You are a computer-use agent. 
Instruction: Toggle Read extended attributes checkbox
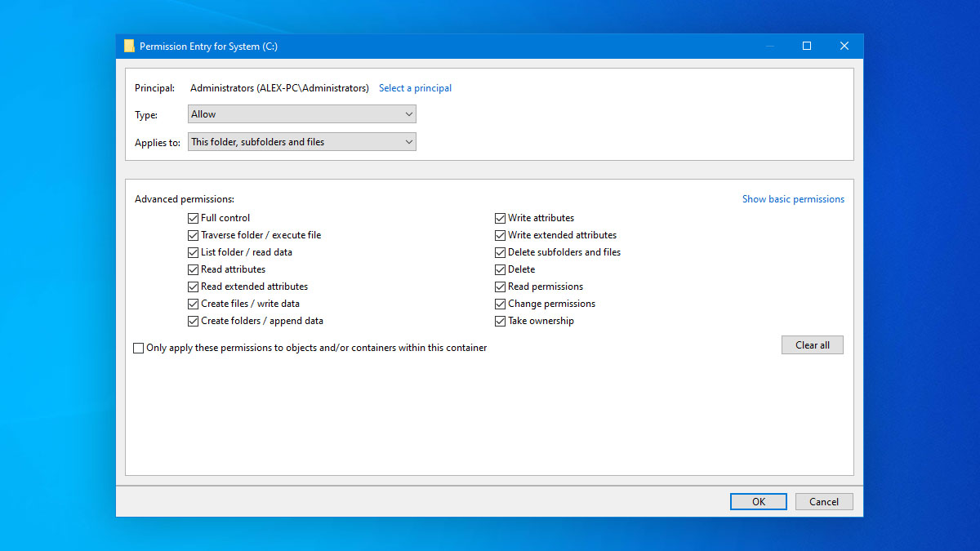(194, 287)
